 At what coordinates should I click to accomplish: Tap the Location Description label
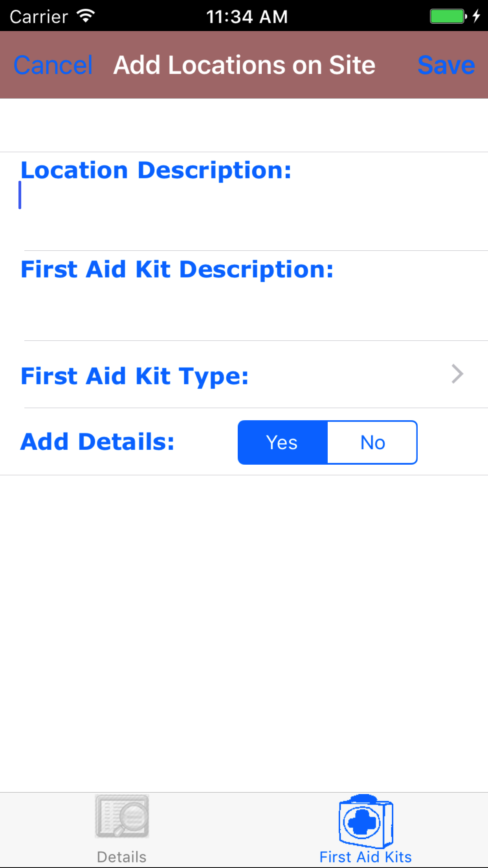pos(156,170)
